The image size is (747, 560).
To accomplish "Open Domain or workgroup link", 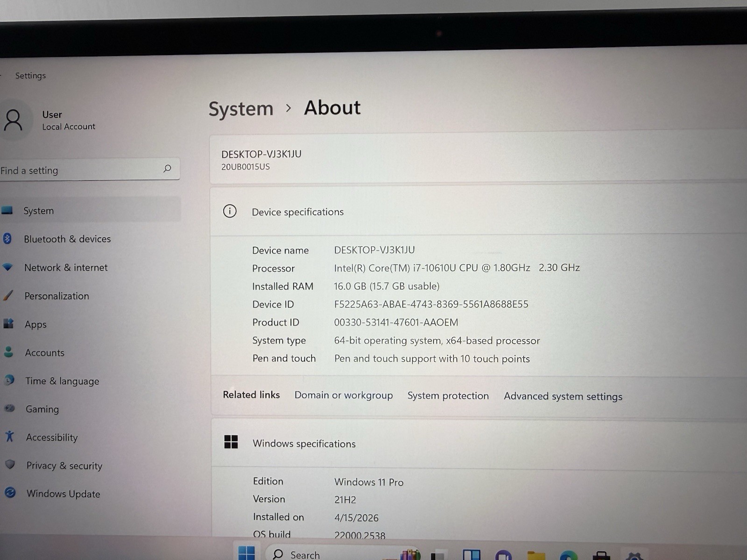I will [344, 395].
